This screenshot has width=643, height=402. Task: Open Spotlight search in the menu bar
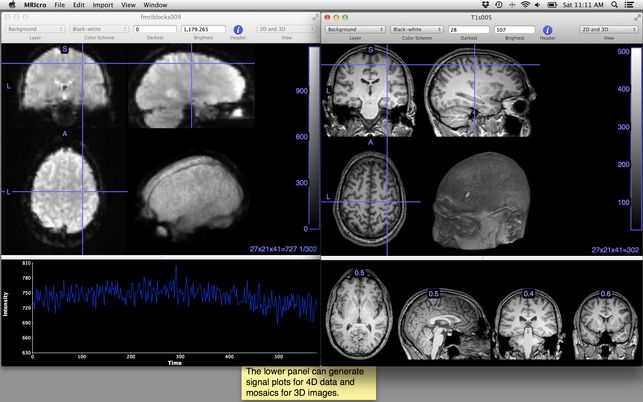coord(615,5)
